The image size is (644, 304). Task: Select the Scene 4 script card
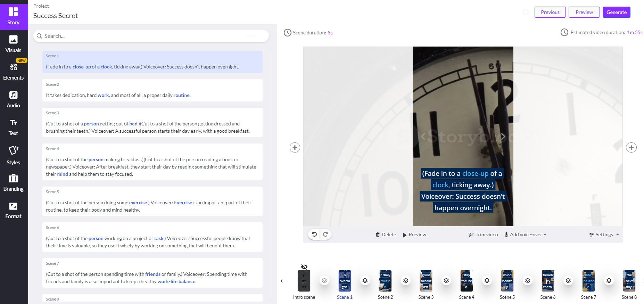tap(152, 162)
